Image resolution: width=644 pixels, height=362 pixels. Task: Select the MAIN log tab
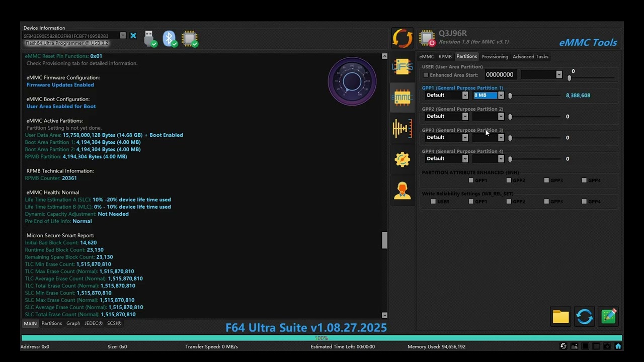tap(30, 323)
